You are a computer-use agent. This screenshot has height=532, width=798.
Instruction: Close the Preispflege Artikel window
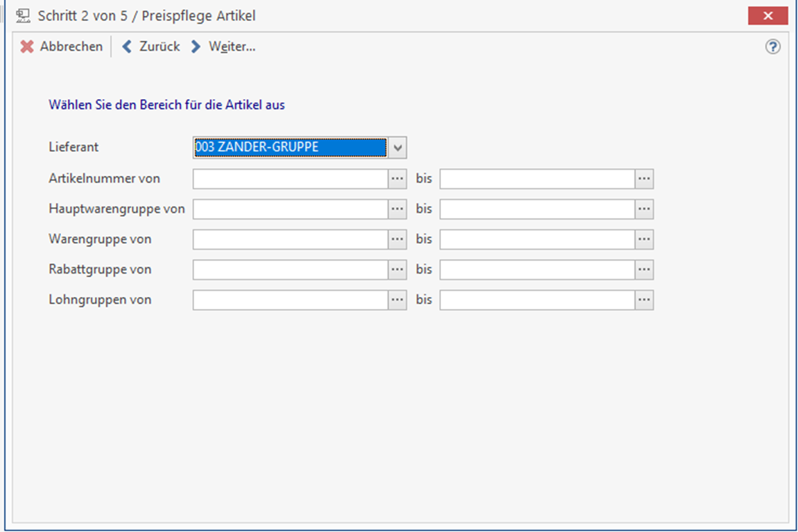pos(767,16)
